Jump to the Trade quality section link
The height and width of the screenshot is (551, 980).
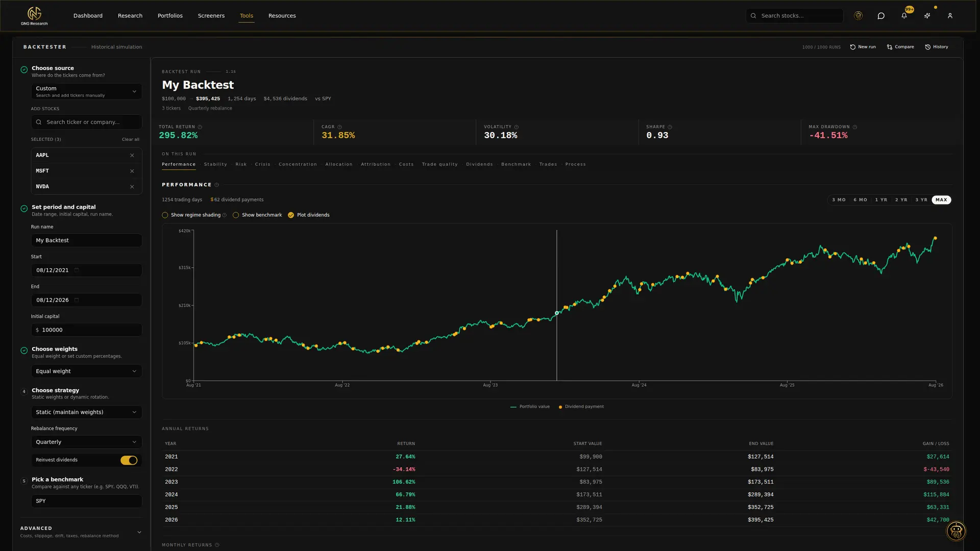click(439, 165)
